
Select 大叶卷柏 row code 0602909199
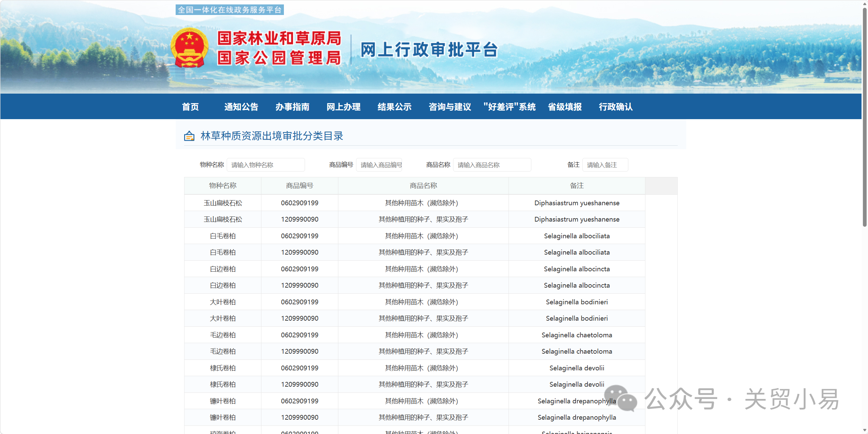(300, 302)
